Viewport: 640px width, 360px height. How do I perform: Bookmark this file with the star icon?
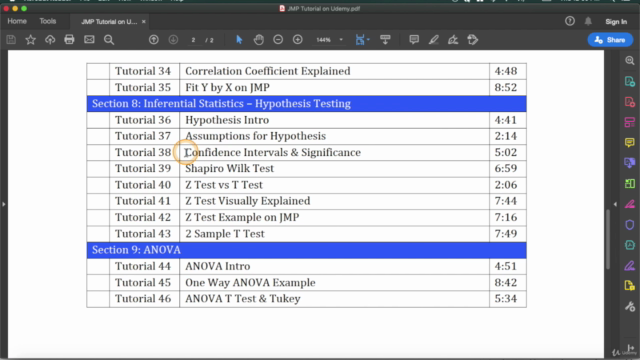coord(31,40)
